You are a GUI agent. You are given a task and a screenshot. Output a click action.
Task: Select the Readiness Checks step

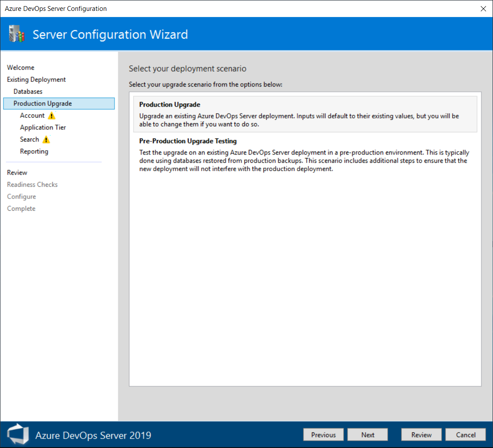click(x=32, y=185)
